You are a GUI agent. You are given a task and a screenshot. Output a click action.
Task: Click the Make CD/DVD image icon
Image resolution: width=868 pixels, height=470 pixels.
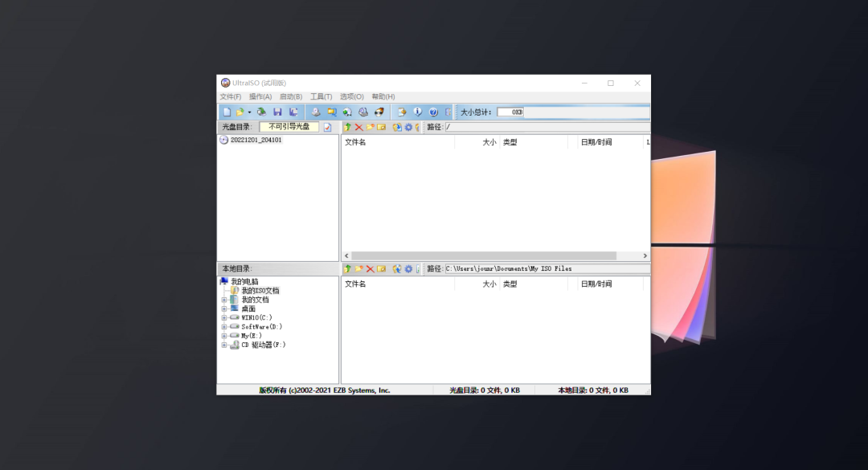(x=316, y=112)
